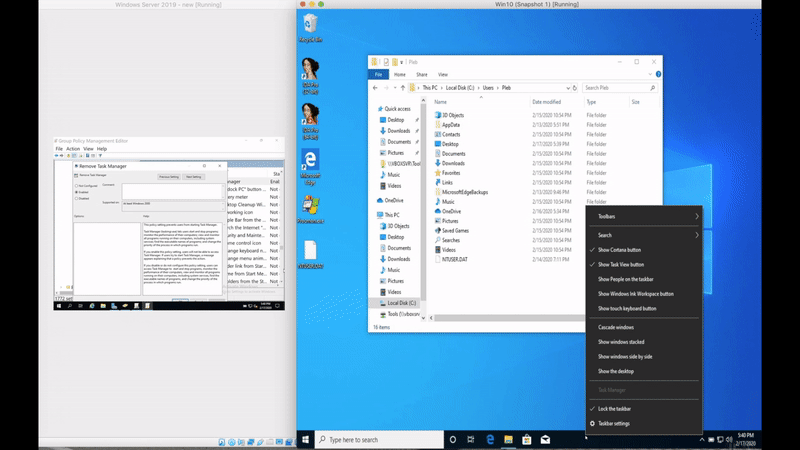This screenshot has height=450, width=800.
Task: Open the File tab in File Explorer
Action: point(378,74)
